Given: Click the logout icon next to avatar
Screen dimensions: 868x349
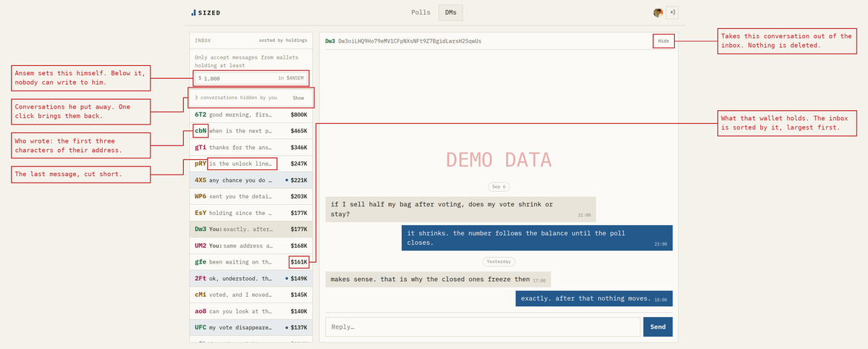Looking at the screenshot, I should pyautogui.click(x=672, y=13).
